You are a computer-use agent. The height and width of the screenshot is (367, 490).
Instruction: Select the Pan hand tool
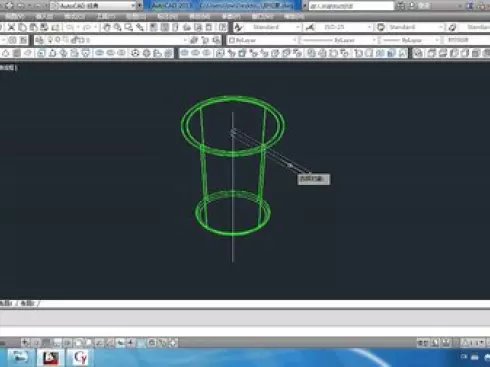[106, 27]
